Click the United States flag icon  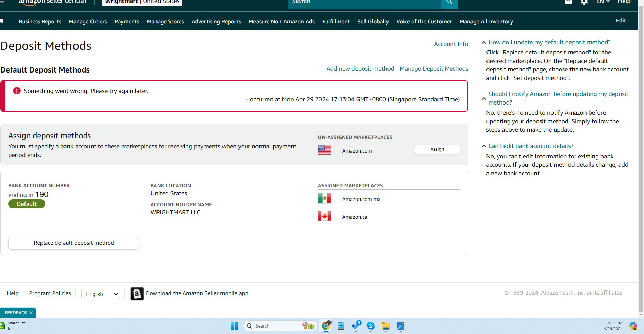[325, 150]
